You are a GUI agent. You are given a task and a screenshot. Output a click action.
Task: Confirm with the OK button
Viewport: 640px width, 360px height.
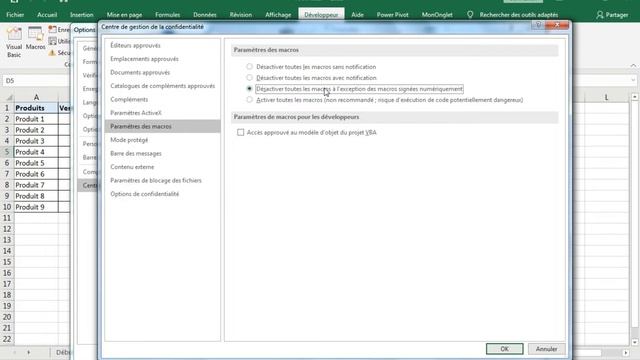(504, 349)
